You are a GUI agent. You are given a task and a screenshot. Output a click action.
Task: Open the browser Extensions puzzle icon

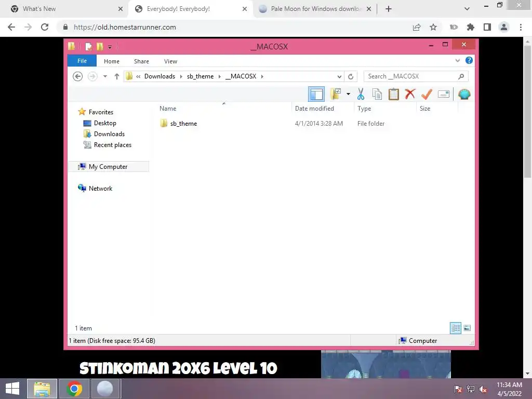click(471, 27)
